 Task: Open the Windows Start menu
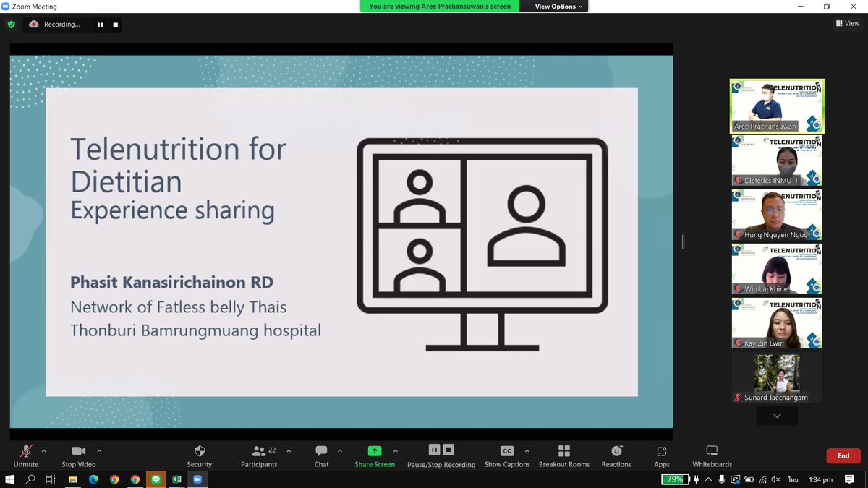click(x=9, y=479)
